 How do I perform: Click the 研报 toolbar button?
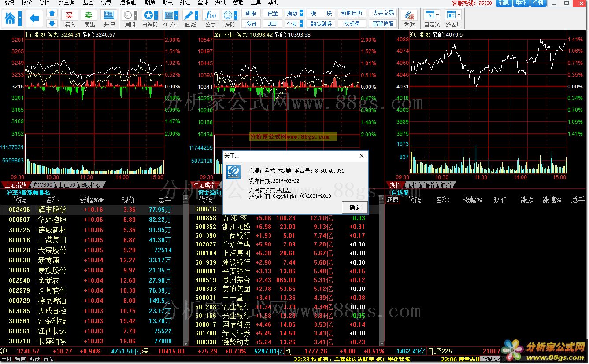coord(251,13)
